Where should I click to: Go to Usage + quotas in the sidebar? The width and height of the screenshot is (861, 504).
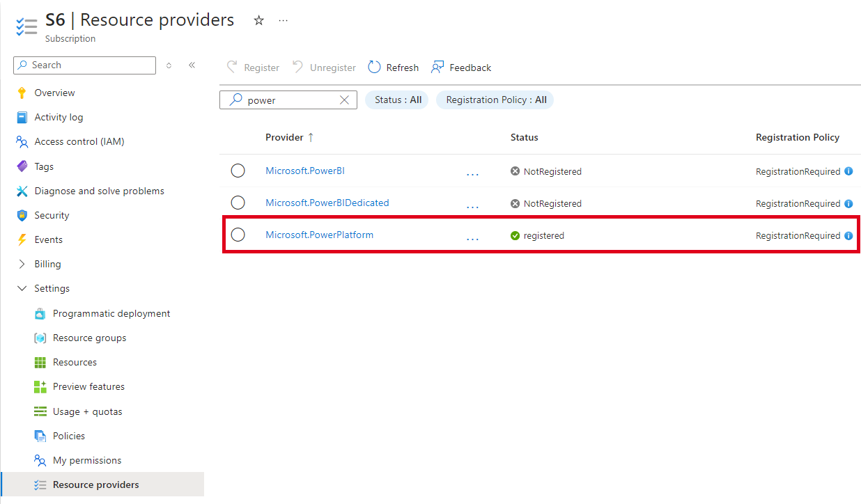[87, 411]
